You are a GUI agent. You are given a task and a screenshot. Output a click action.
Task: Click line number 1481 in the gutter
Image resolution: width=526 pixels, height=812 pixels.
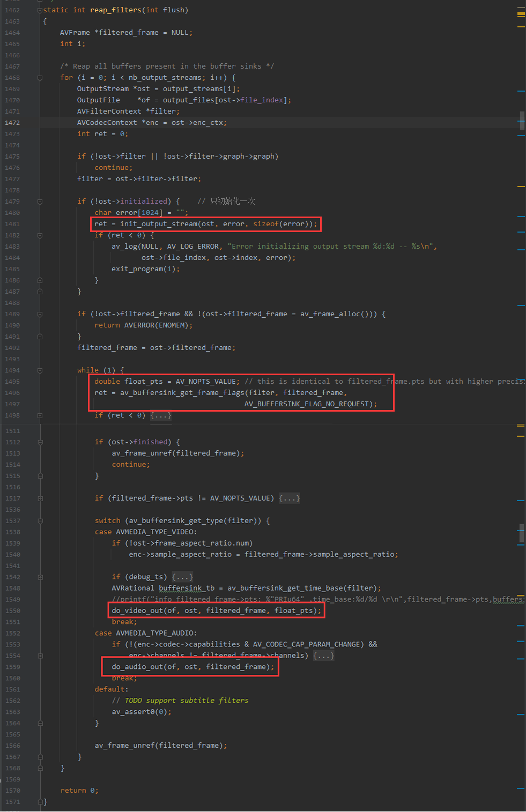click(12, 224)
